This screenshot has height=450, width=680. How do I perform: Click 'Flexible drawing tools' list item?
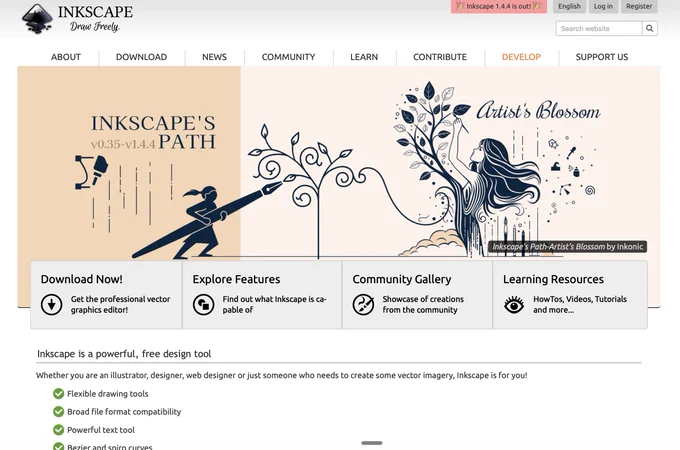(x=108, y=394)
